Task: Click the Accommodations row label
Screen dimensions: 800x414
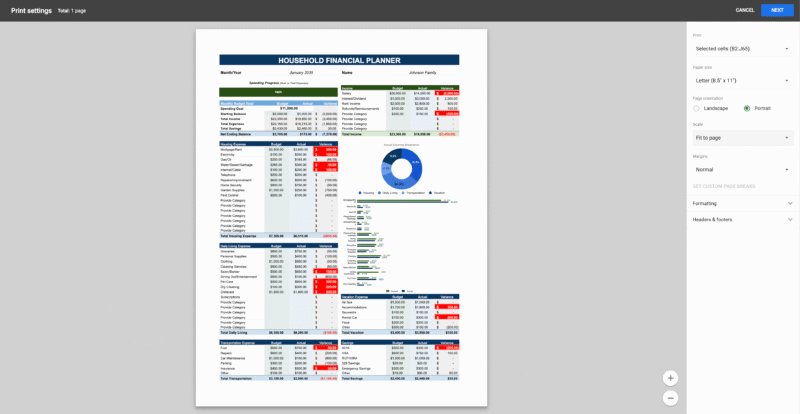Action: point(353,307)
